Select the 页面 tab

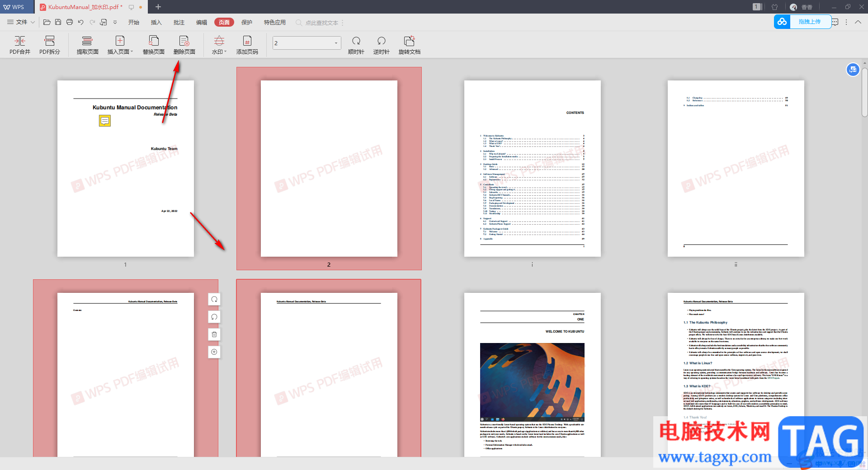(224, 22)
